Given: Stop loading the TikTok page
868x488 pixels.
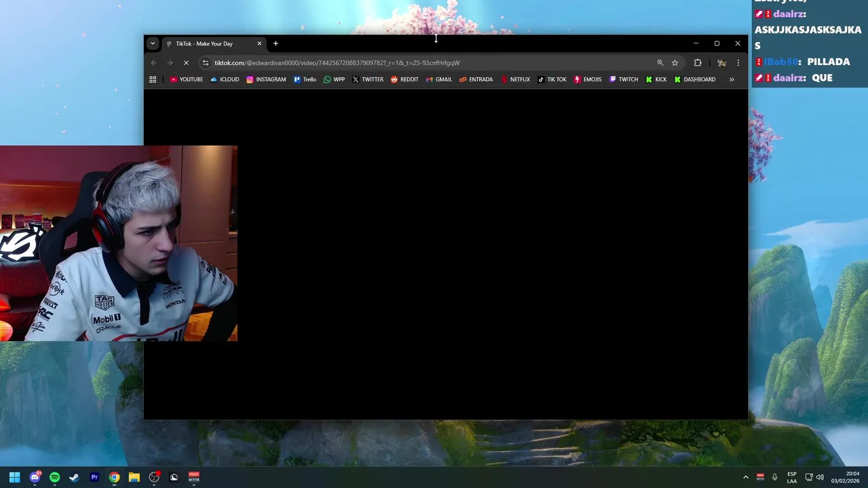Looking at the screenshot, I should [186, 63].
